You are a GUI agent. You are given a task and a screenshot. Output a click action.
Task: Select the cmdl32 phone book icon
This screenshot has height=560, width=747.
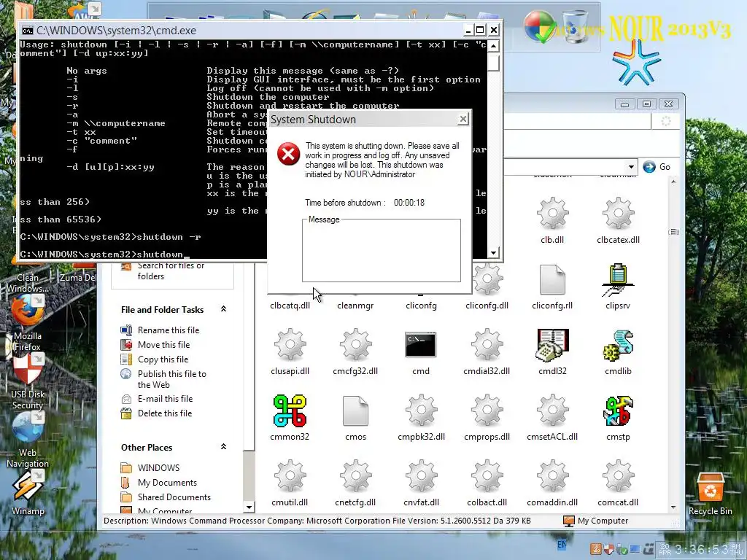[x=552, y=345]
